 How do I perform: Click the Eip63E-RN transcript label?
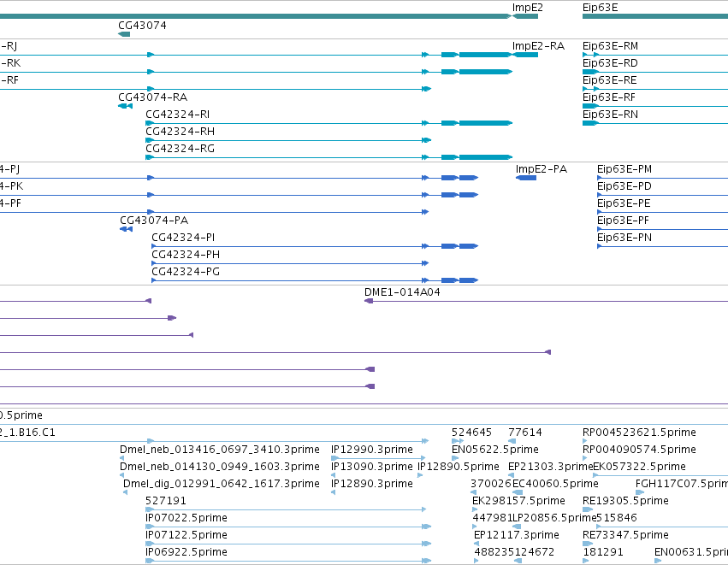(610, 115)
